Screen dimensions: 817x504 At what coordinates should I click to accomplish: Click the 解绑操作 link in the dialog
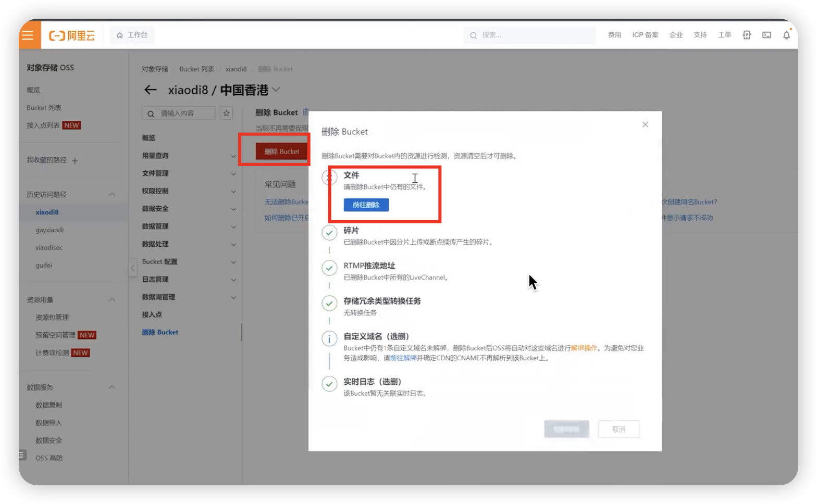(584, 348)
